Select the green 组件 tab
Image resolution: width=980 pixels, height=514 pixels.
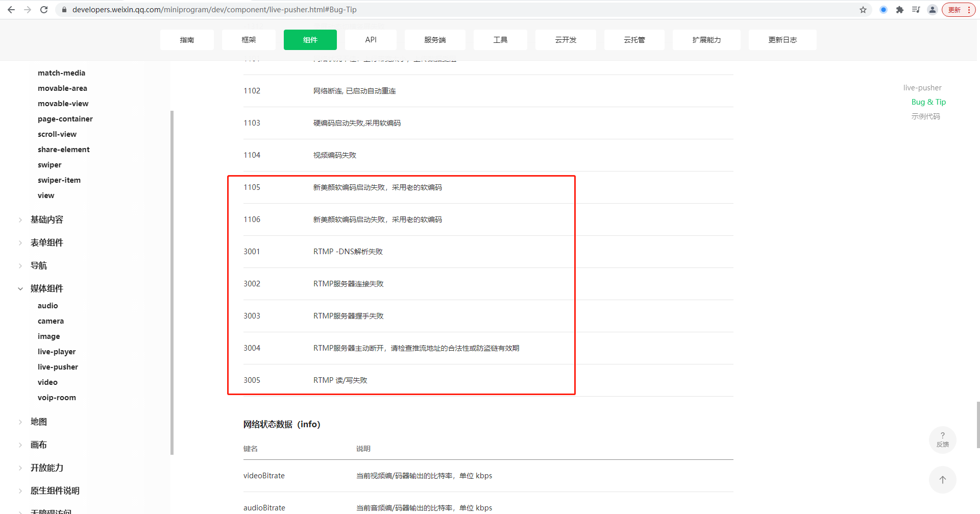(310, 40)
